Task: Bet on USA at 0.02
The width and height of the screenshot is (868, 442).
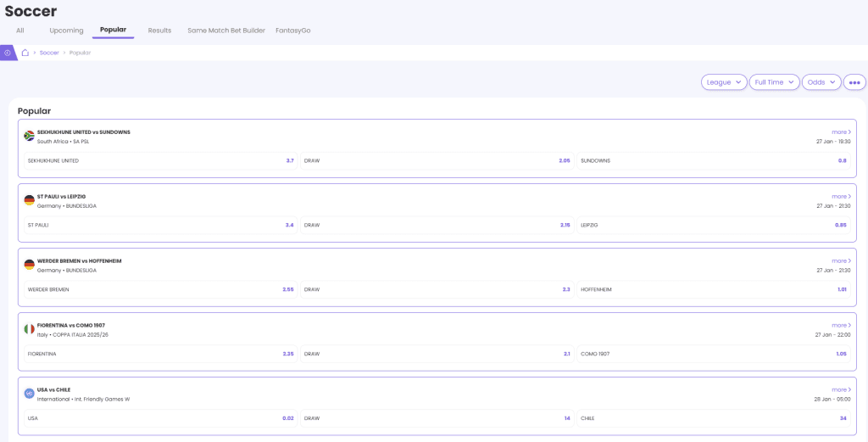Action: tap(160, 418)
